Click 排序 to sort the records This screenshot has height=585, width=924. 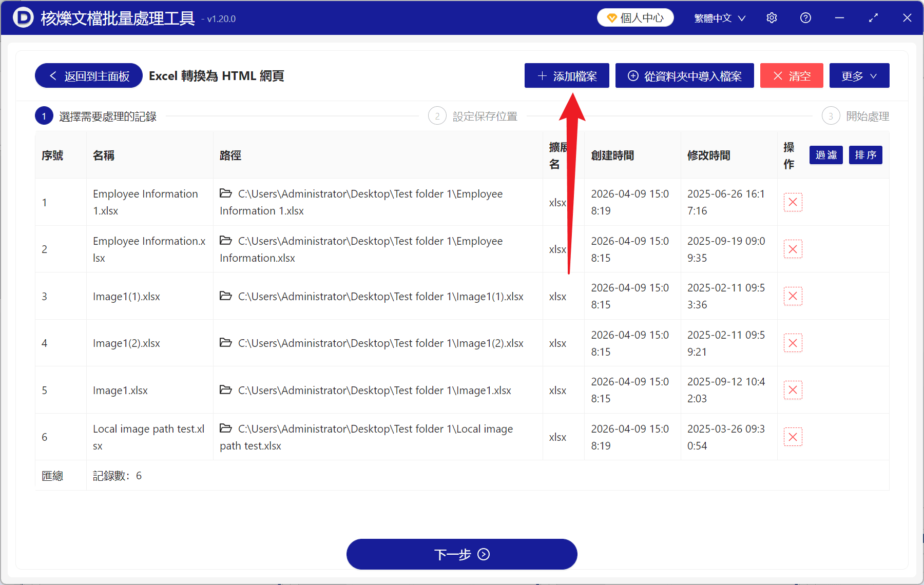tap(865, 155)
